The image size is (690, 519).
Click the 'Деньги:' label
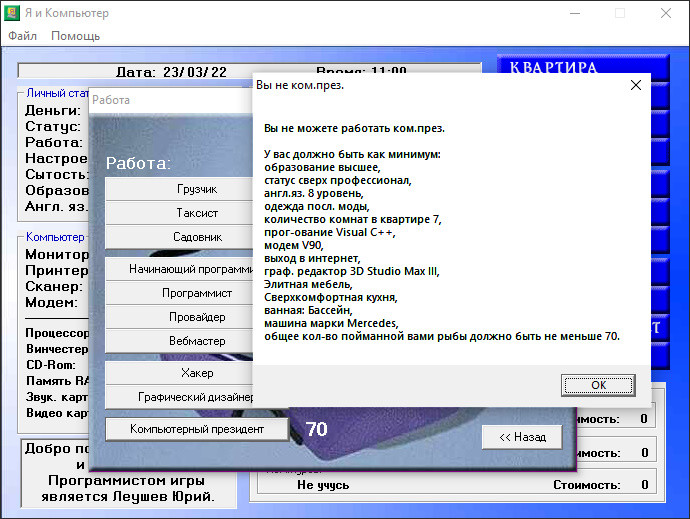pos(53,110)
